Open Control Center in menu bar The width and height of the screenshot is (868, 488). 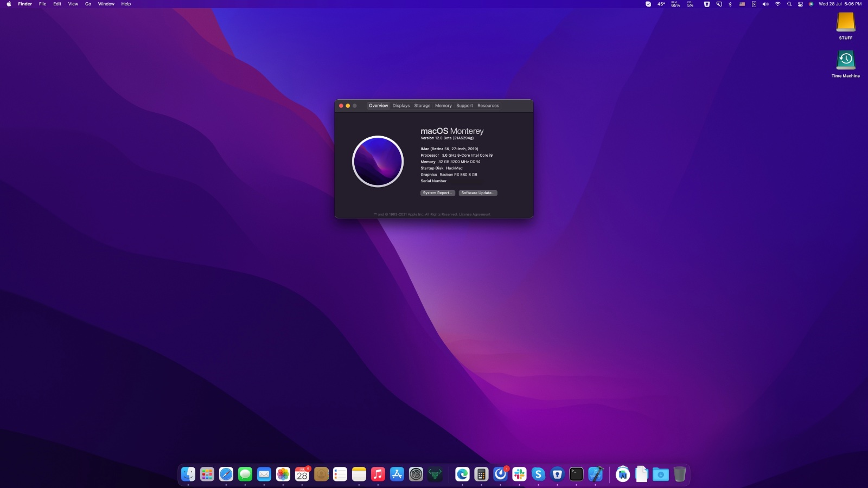point(800,4)
